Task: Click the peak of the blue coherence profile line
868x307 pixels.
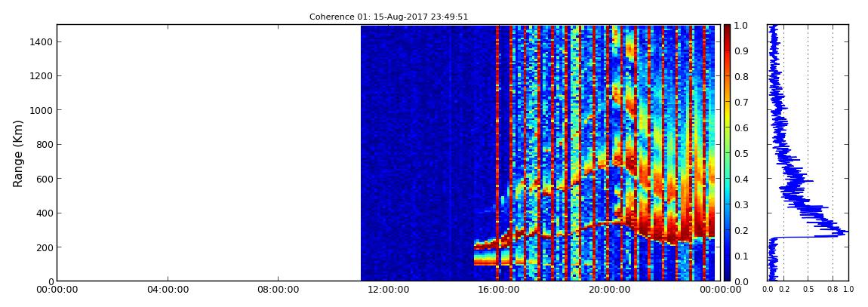Action: [846, 232]
